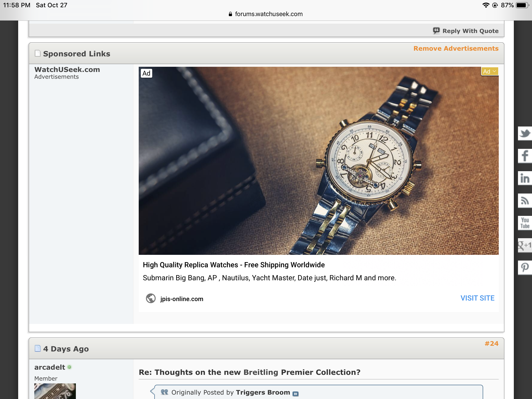View original post arrow by Triggers Broom
Image resolution: width=532 pixels, height=399 pixels.
coord(296,394)
